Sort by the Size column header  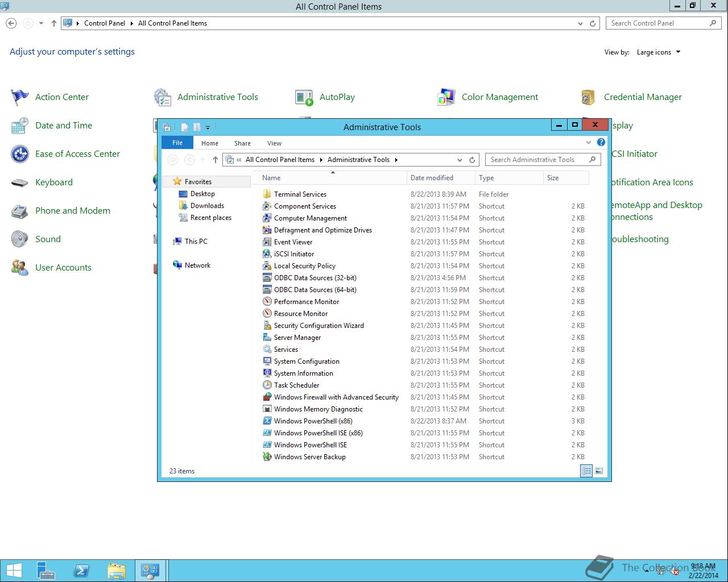[566, 178]
